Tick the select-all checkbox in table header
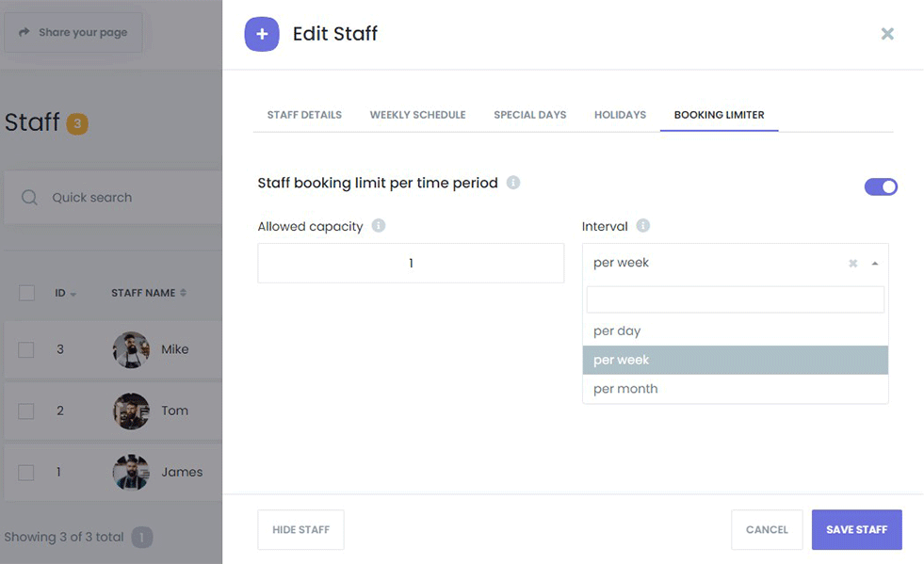This screenshot has width=924, height=564. point(26,293)
